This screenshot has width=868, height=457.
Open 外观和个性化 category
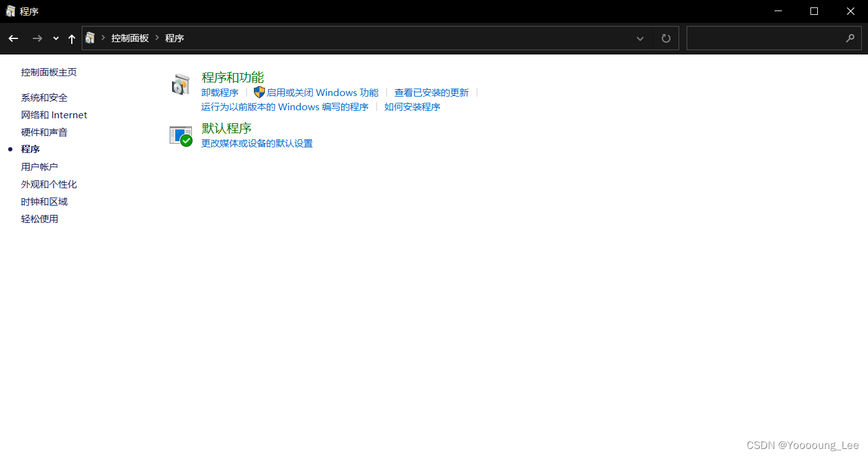(x=49, y=184)
